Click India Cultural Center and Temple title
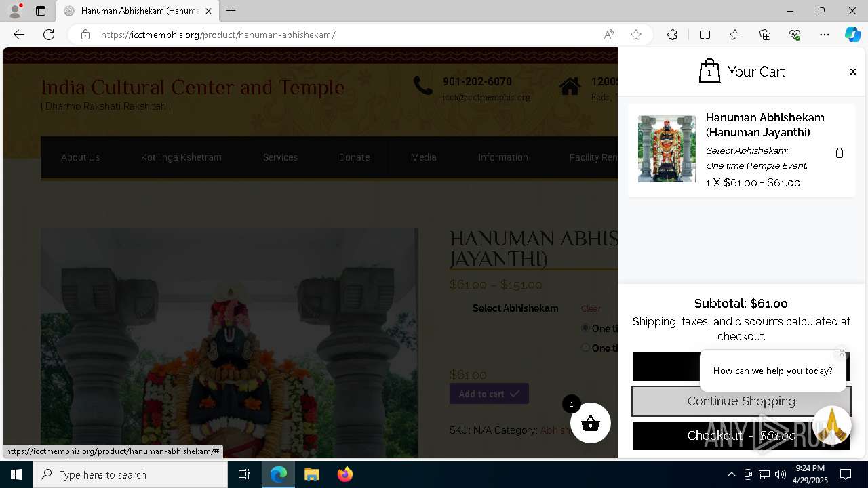Screen dimensions: 868x488 coord(193,87)
